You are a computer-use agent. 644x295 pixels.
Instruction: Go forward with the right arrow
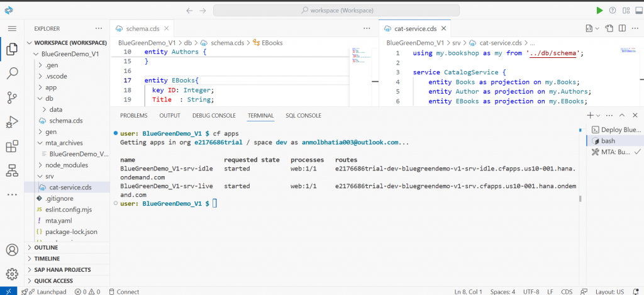[x=203, y=11]
